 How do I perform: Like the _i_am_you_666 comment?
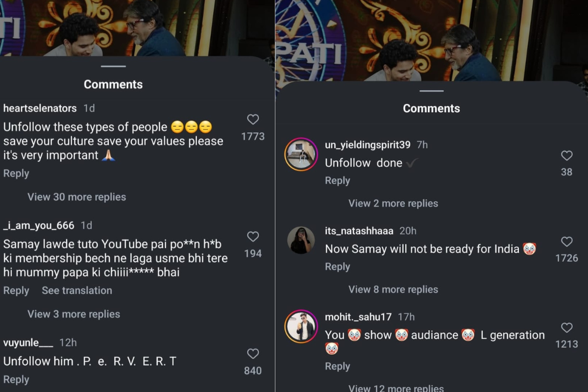pyautogui.click(x=253, y=237)
